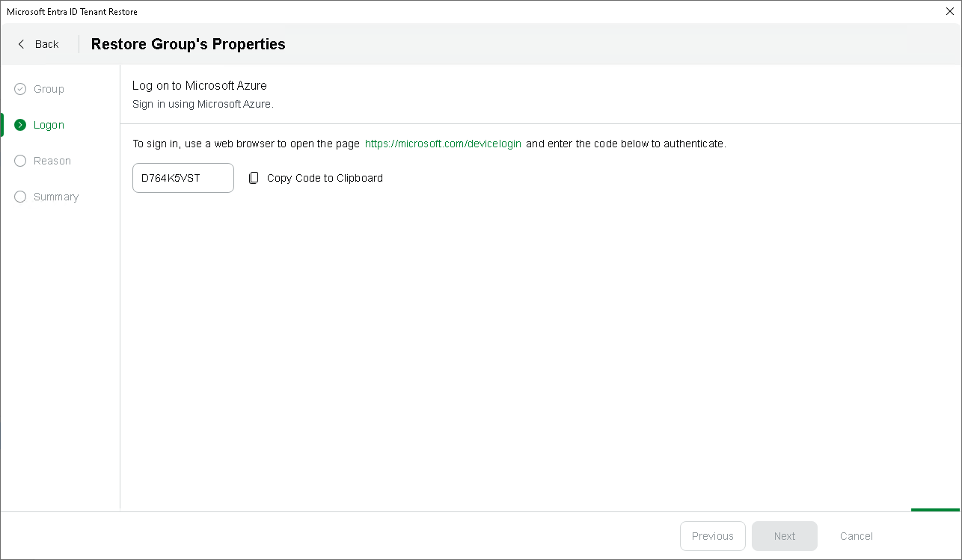Click the Back arrow icon
The height and width of the screenshot is (560, 962).
[21, 44]
